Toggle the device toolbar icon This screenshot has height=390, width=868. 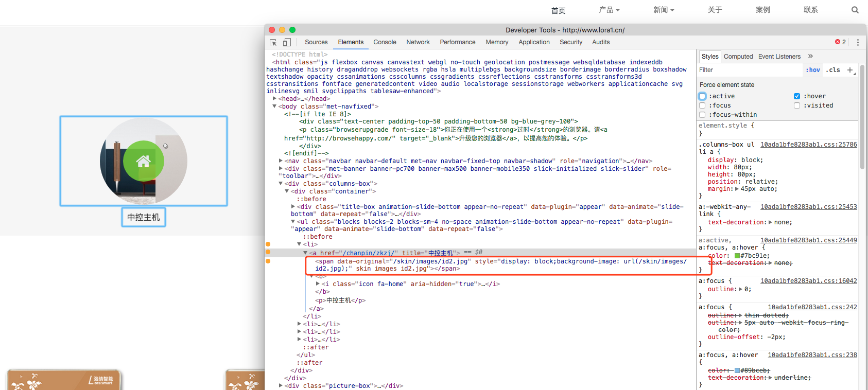point(287,42)
